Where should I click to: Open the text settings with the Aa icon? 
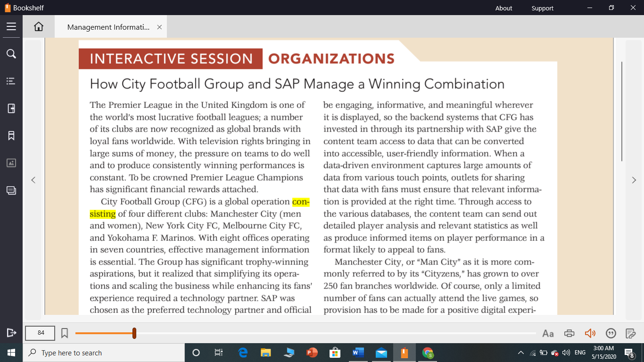click(548, 333)
